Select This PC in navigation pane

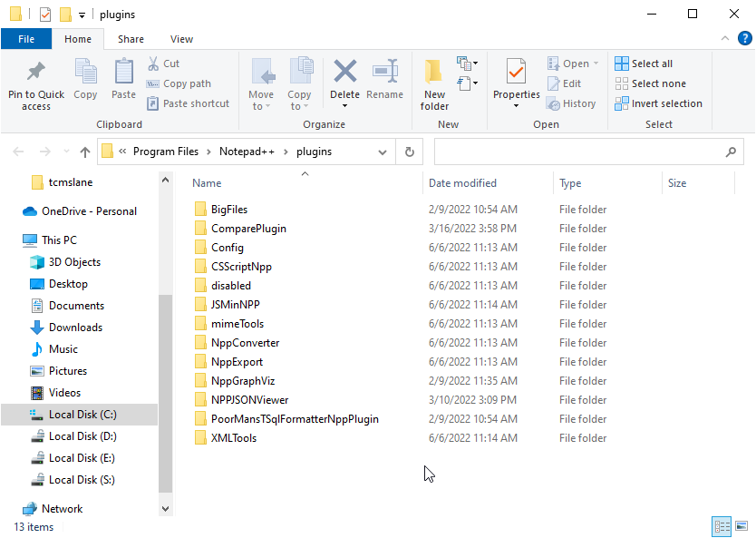coord(59,240)
